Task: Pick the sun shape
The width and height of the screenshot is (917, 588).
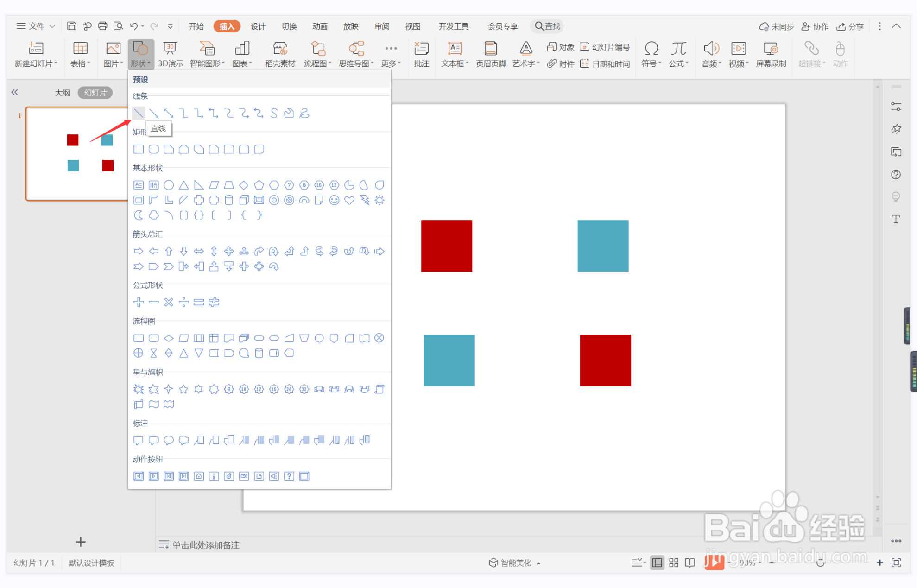Action: click(x=379, y=200)
